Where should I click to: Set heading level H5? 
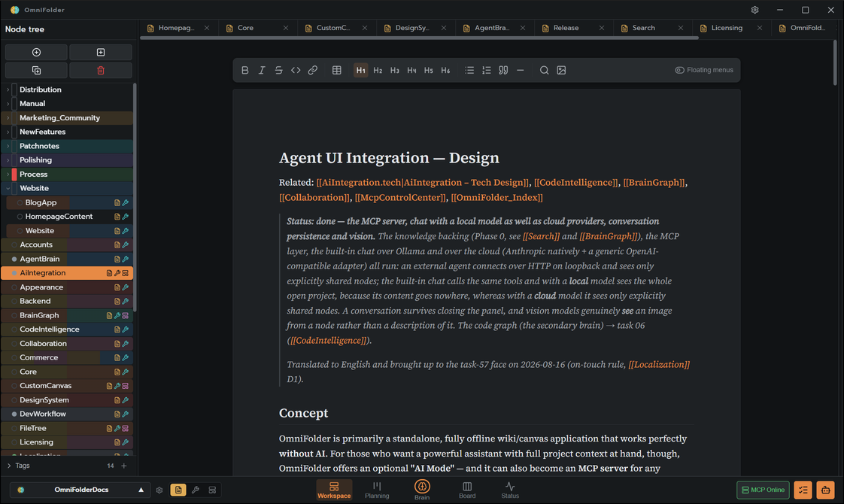click(x=429, y=70)
